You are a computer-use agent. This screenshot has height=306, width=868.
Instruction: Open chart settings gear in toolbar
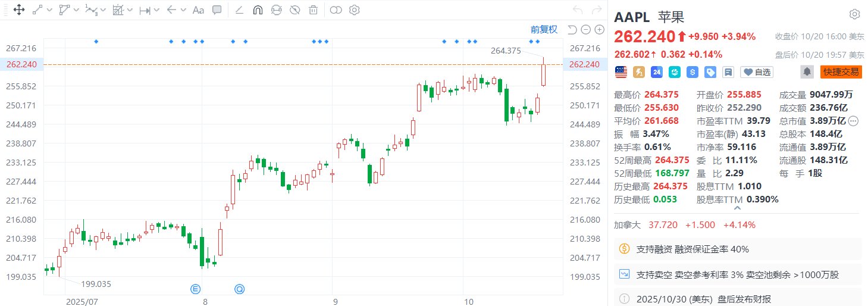tap(355, 10)
